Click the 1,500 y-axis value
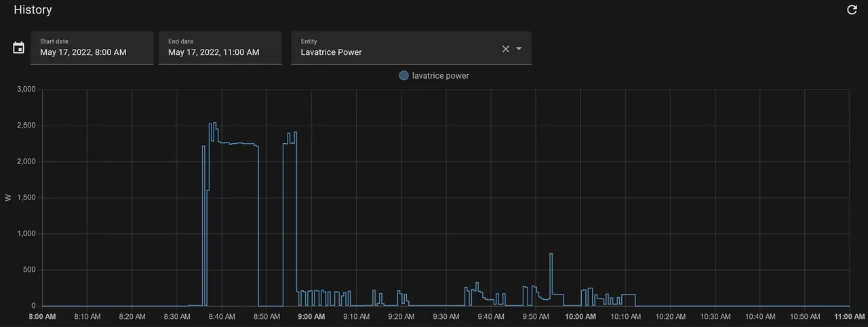The height and width of the screenshot is (327, 868). (x=26, y=197)
